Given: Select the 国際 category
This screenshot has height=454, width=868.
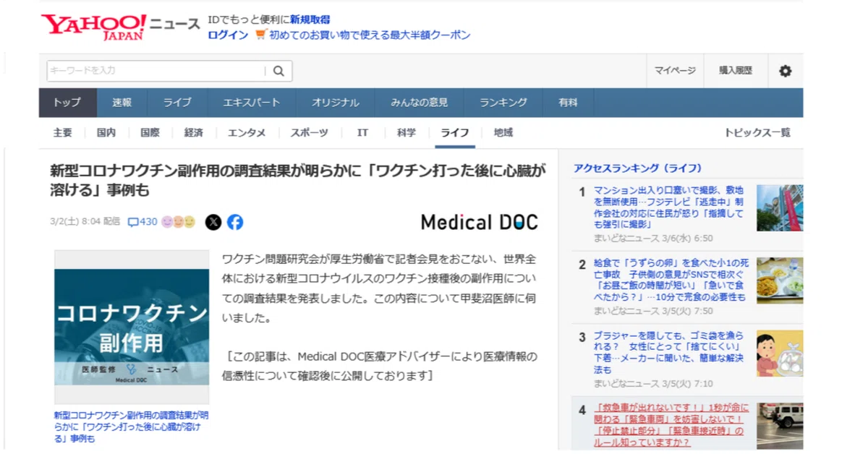Looking at the screenshot, I should (x=150, y=133).
